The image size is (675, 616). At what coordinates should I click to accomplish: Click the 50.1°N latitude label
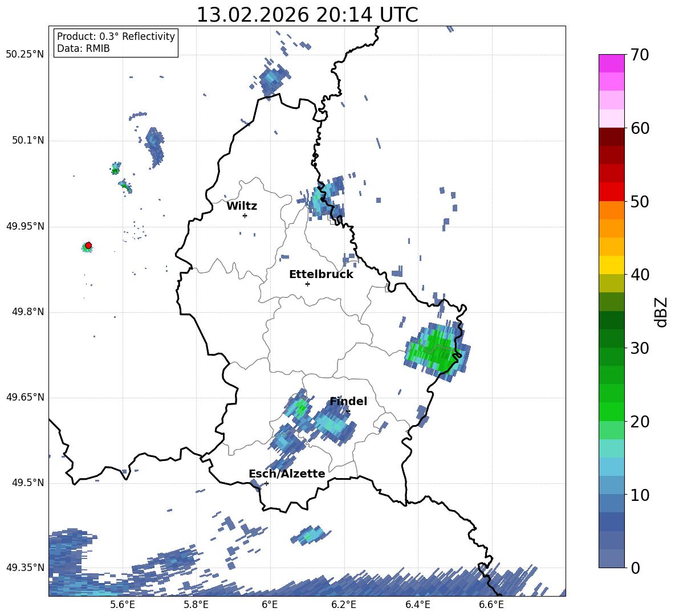pyautogui.click(x=27, y=141)
